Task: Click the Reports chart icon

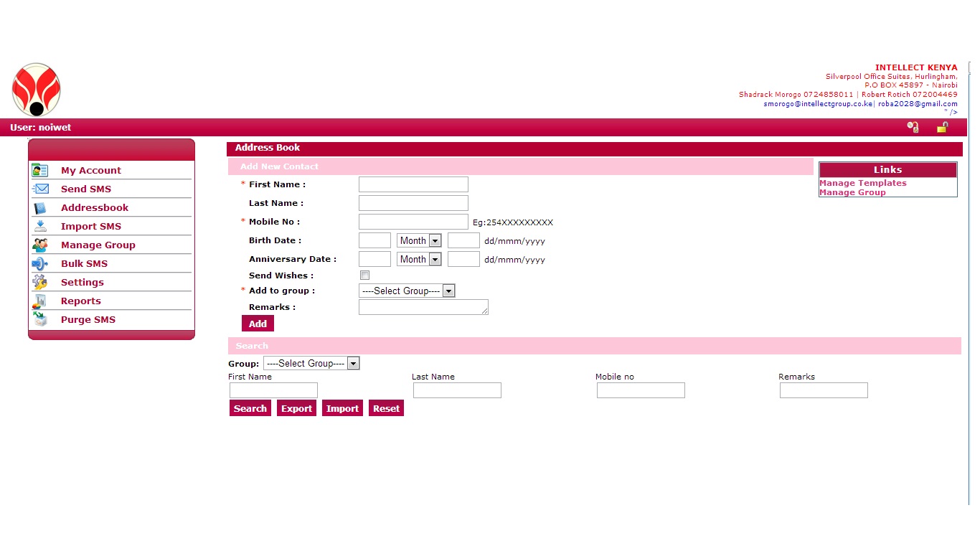Action: pos(40,301)
